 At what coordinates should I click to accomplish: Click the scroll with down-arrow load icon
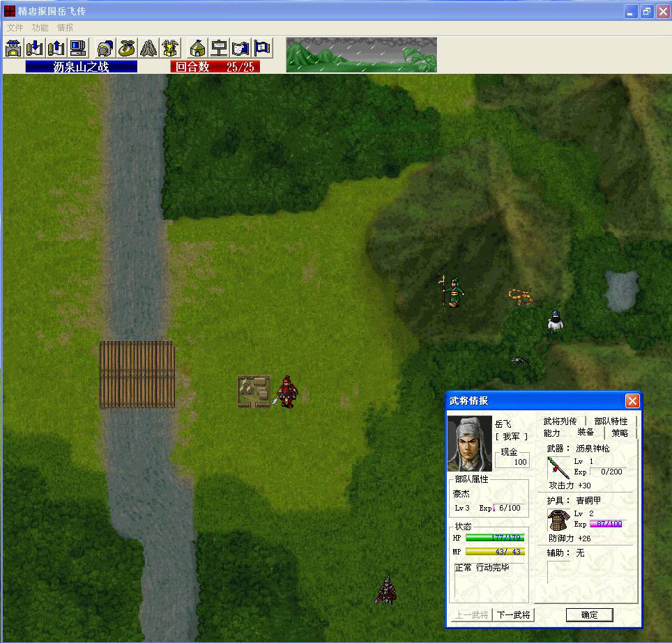coord(35,48)
